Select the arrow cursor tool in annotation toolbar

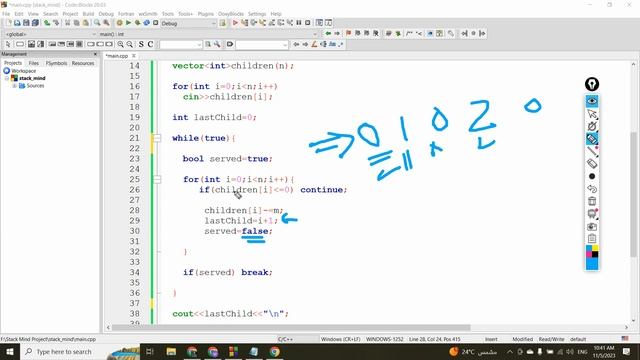(x=592, y=113)
